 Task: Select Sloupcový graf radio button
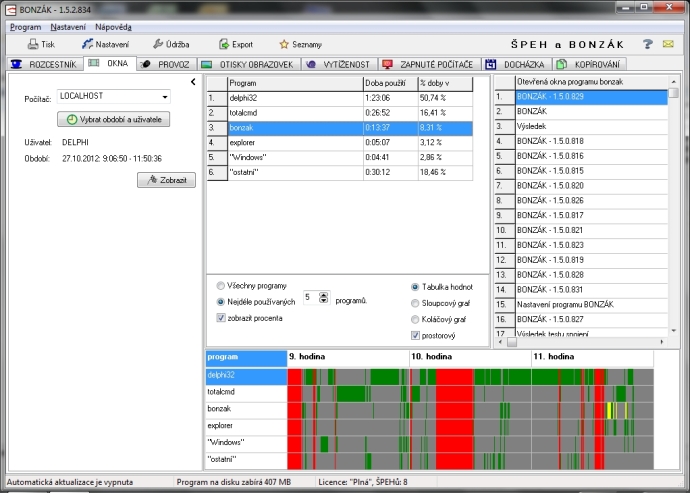[415, 303]
